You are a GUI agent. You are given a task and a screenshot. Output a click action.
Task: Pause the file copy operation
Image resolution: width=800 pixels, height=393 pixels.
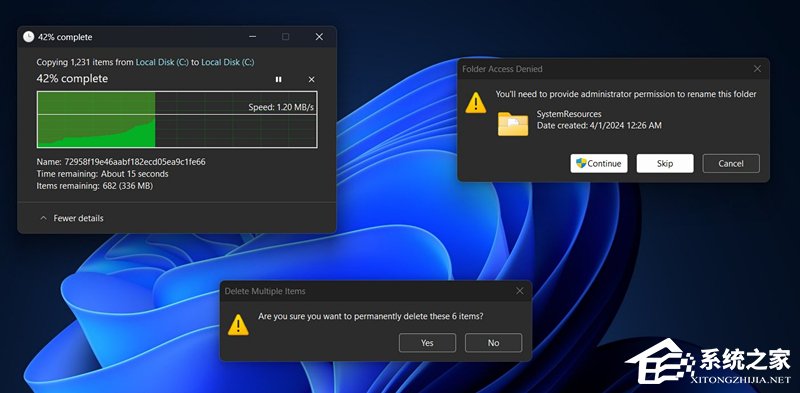tap(278, 80)
